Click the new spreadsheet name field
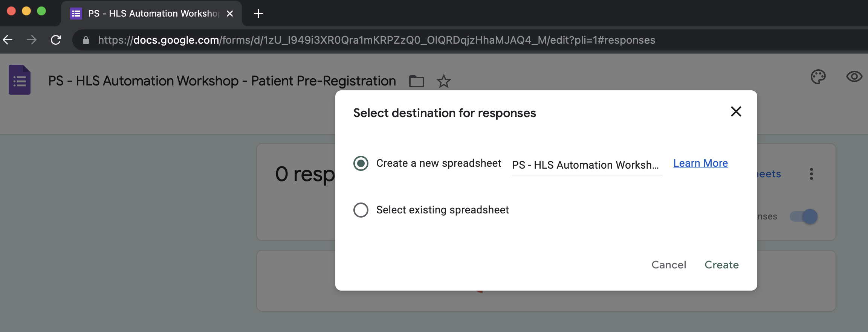This screenshot has height=332, width=868. pyautogui.click(x=587, y=165)
